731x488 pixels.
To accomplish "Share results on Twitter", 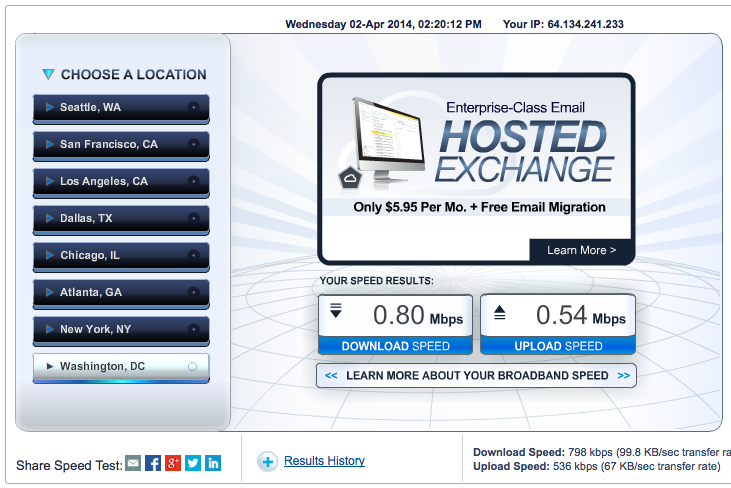I will click(x=193, y=463).
